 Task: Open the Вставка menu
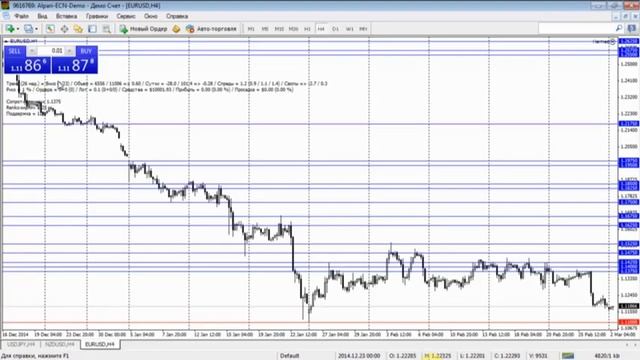click(67, 16)
